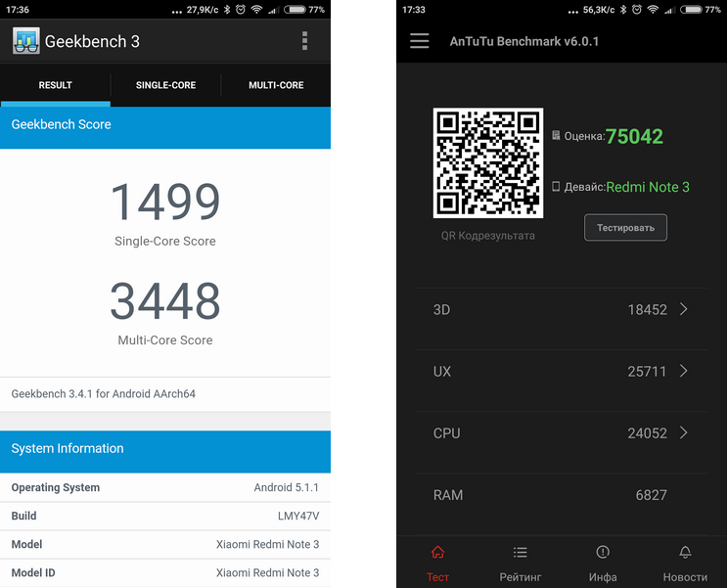Screen dimensions: 728x588
Task: Tap the 17:36 clock in Geekbench
Action: point(18,9)
